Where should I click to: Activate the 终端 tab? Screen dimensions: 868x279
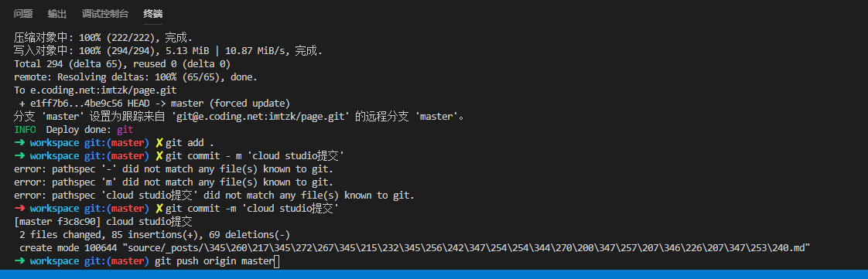point(152,14)
